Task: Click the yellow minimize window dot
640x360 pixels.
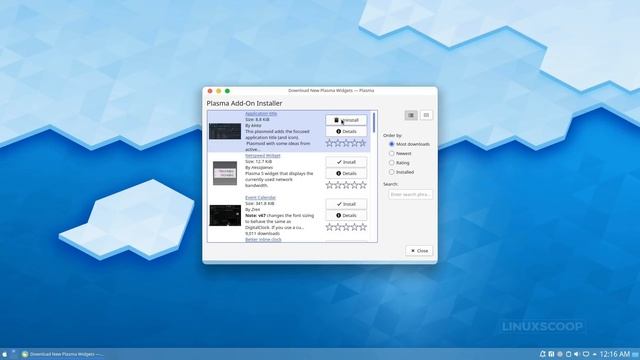Action: [218, 91]
